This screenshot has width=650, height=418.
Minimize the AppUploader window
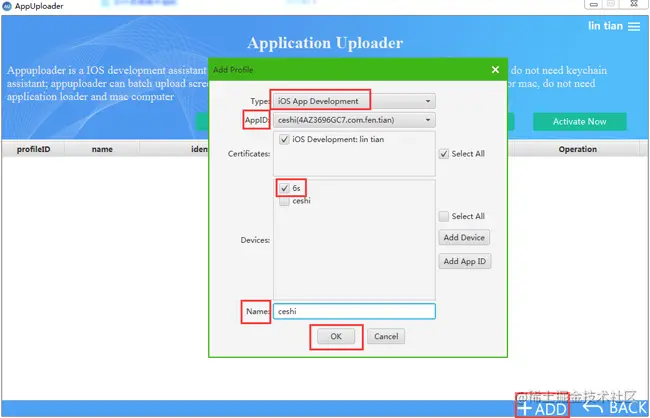coord(594,4)
